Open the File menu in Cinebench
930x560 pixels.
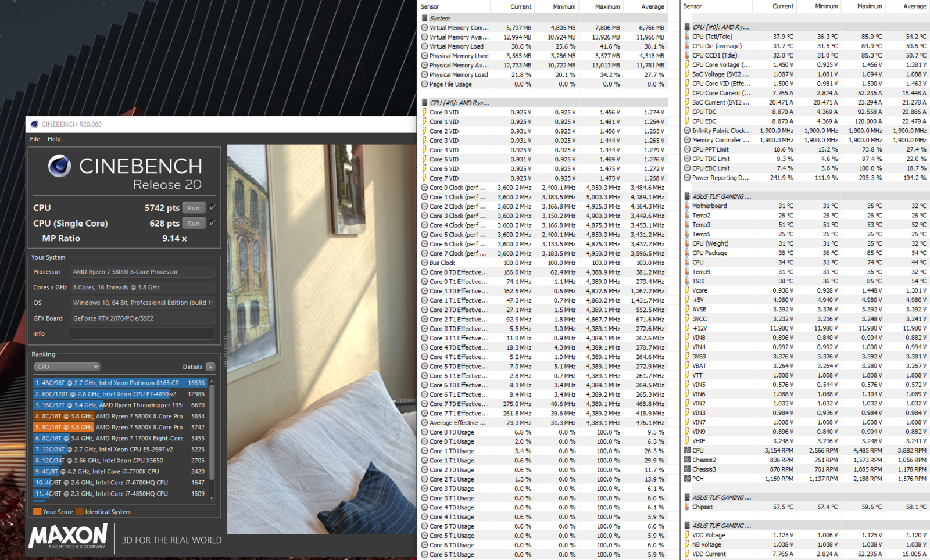click(x=35, y=139)
